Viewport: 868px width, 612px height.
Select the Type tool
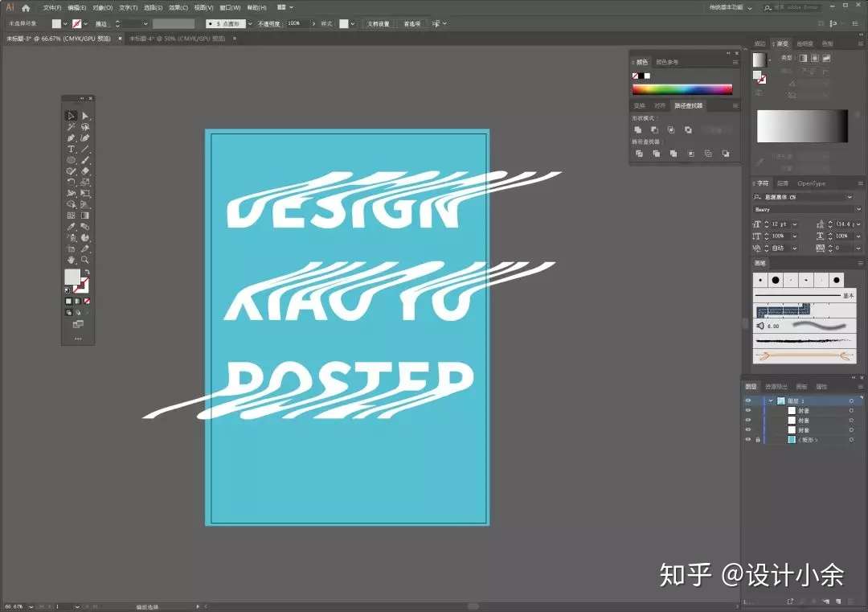[72, 150]
